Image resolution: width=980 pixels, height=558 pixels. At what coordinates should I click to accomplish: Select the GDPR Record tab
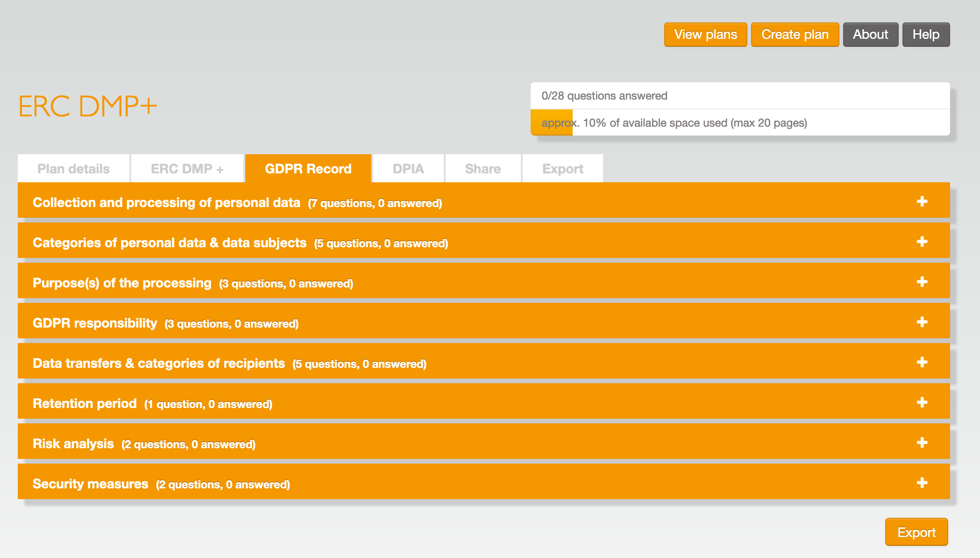coord(308,168)
